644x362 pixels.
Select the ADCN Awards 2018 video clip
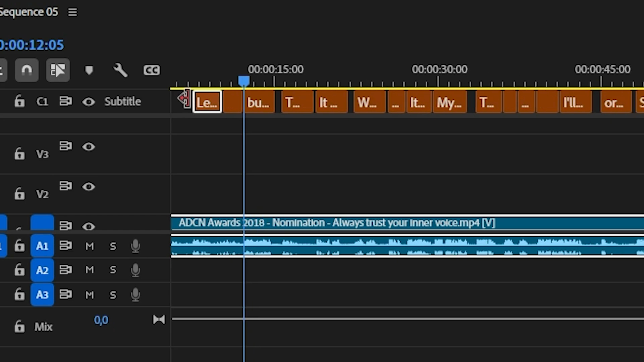tap(335, 223)
